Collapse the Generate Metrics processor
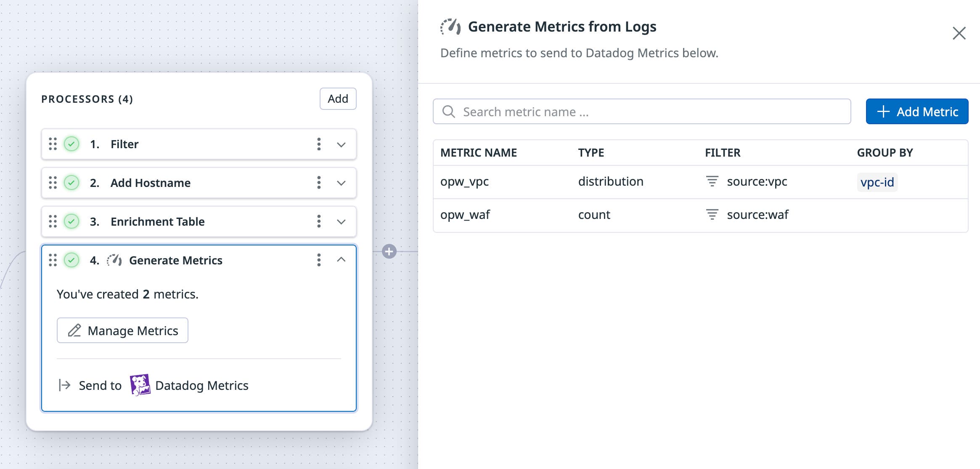The image size is (980, 469). (x=341, y=260)
